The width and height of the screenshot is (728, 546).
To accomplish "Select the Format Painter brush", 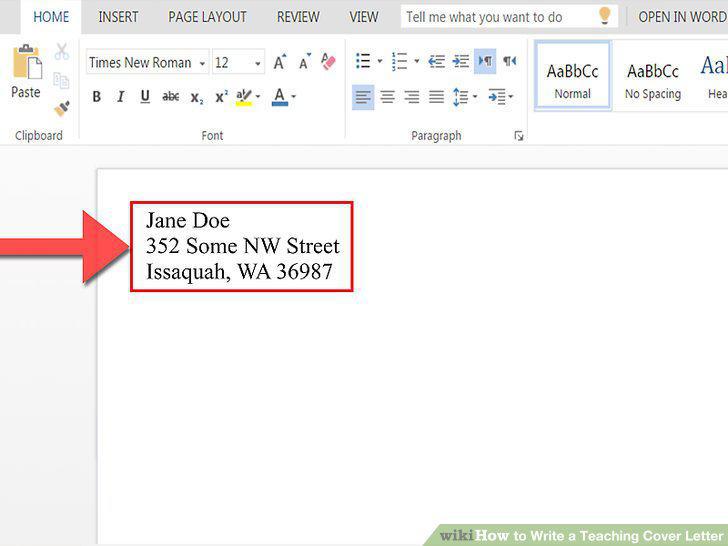I will coord(62,109).
